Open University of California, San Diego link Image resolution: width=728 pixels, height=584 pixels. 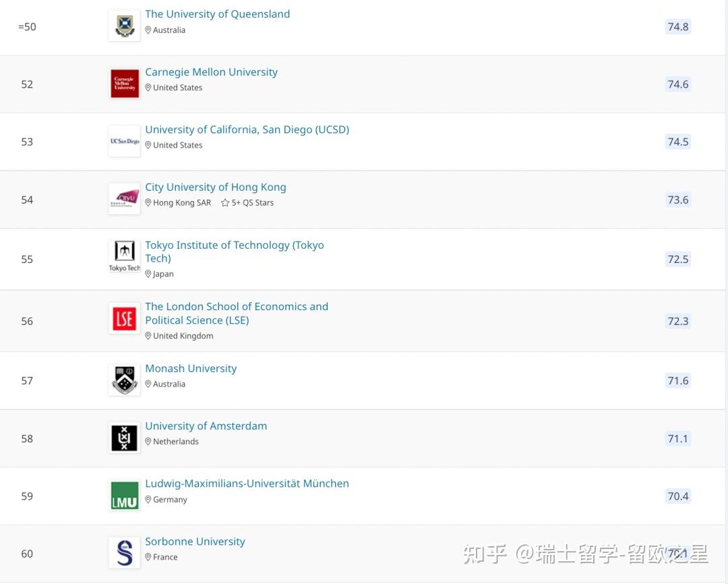(x=247, y=129)
